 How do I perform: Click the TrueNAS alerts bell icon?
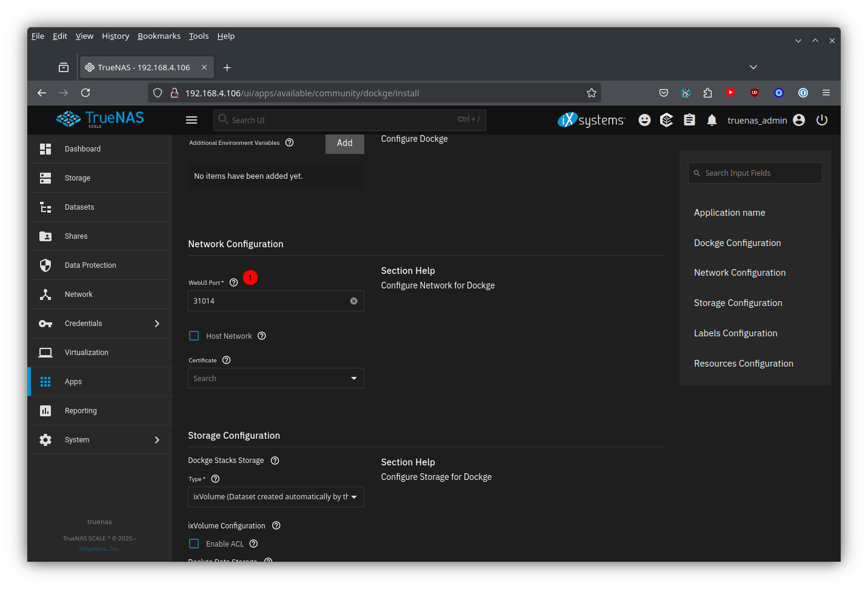point(712,120)
